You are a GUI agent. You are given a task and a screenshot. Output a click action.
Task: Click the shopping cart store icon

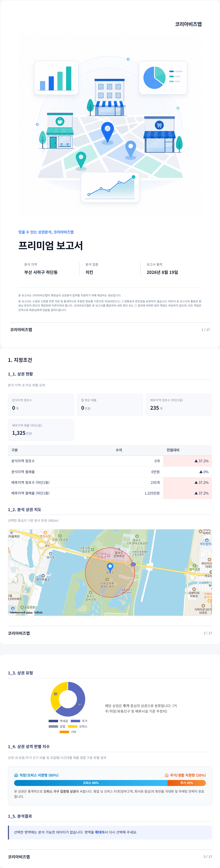[x=159, y=134]
